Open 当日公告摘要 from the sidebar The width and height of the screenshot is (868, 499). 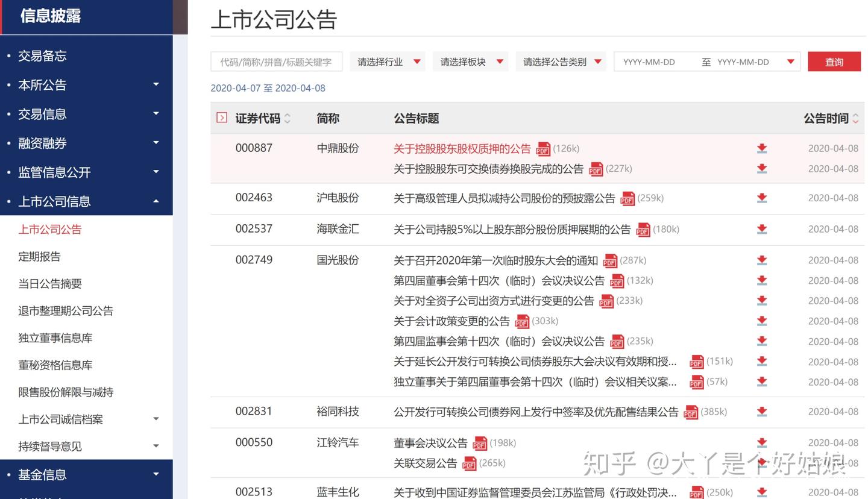50,283
